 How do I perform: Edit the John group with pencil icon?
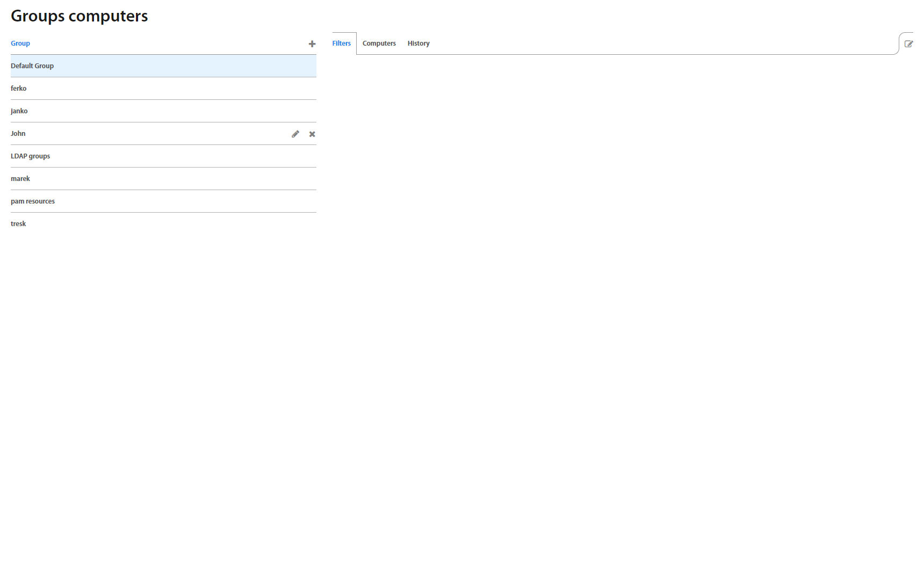pyautogui.click(x=295, y=134)
